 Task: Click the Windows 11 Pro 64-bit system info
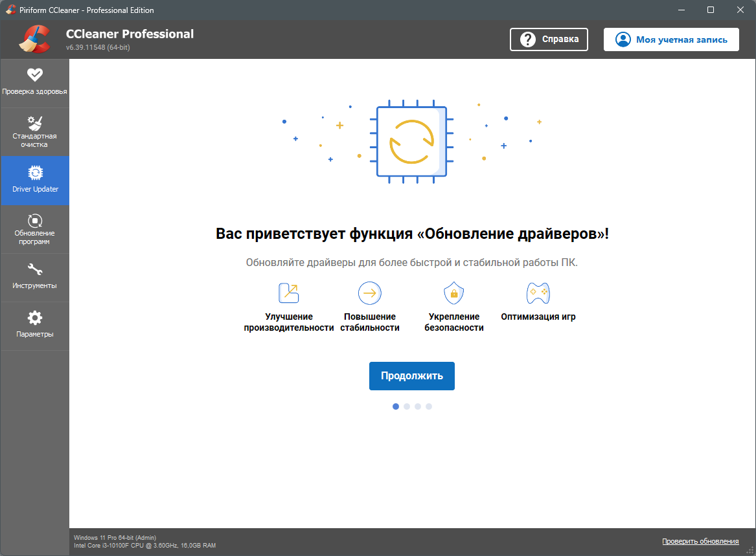pyautogui.click(x=115, y=538)
